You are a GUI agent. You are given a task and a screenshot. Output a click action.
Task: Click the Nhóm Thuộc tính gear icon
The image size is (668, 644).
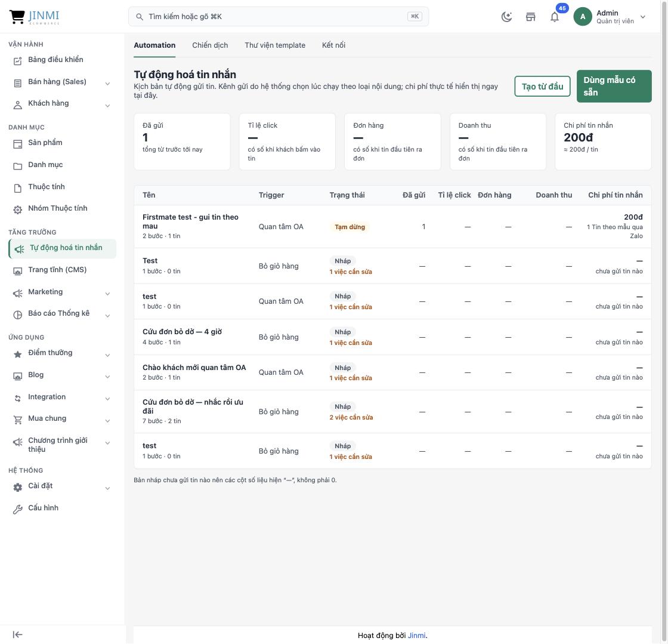pos(17,209)
